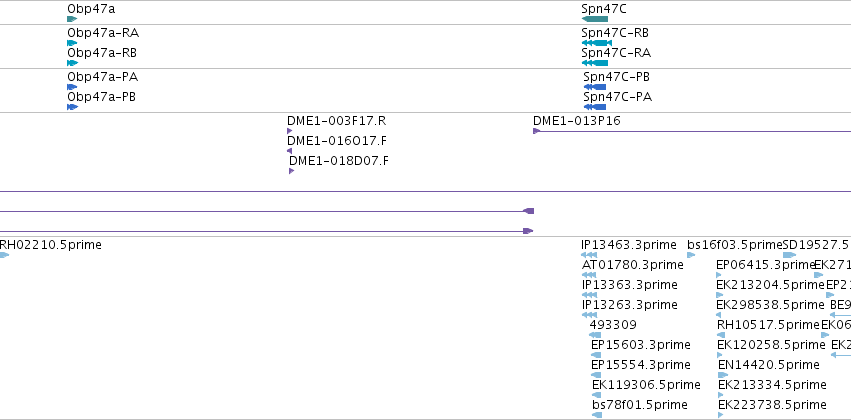Image resolution: width=851 pixels, height=420 pixels.
Task: Open the DME1-013P16 label
Action: tap(576, 120)
